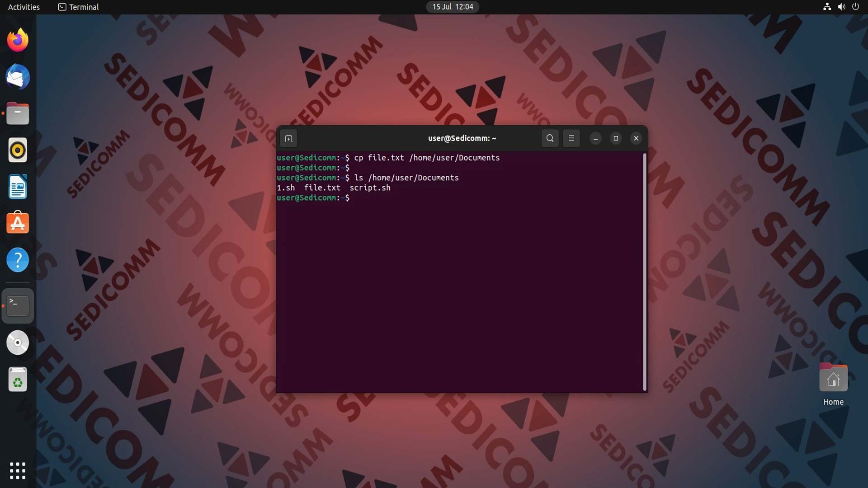Open clock showing 15 Jul 12:04

453,7
